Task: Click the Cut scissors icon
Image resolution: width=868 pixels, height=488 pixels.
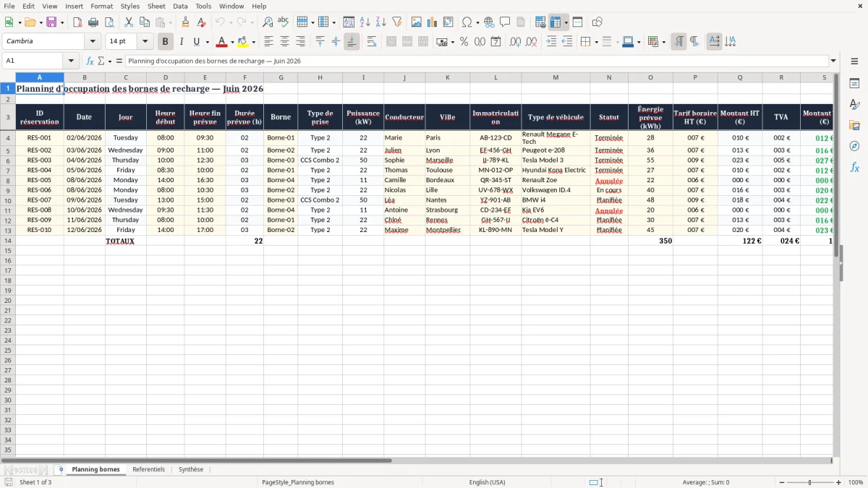Action: (x=128, y=22)
